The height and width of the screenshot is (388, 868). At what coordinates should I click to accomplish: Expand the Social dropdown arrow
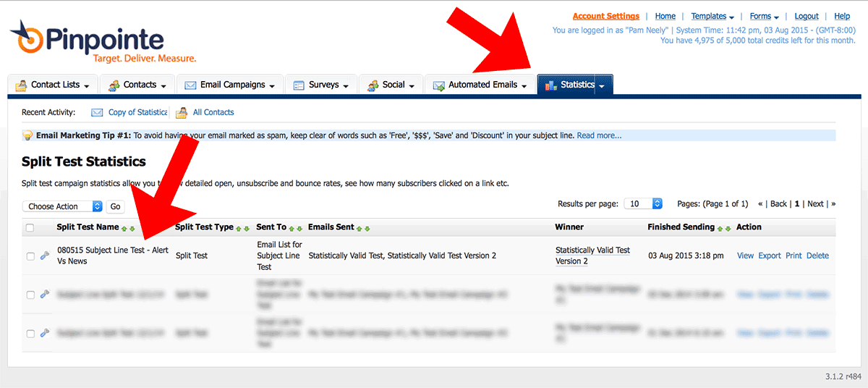(412, 86)
